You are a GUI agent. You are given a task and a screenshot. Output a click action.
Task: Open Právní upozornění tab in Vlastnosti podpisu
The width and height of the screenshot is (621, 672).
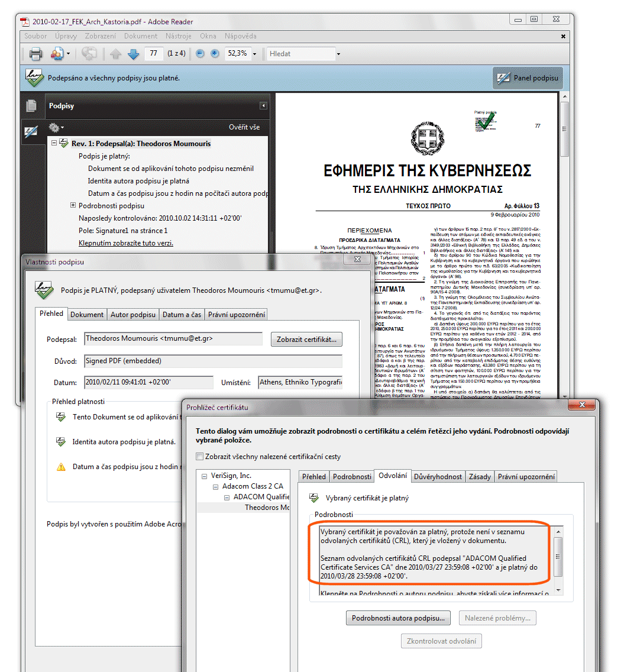[237, 315]
